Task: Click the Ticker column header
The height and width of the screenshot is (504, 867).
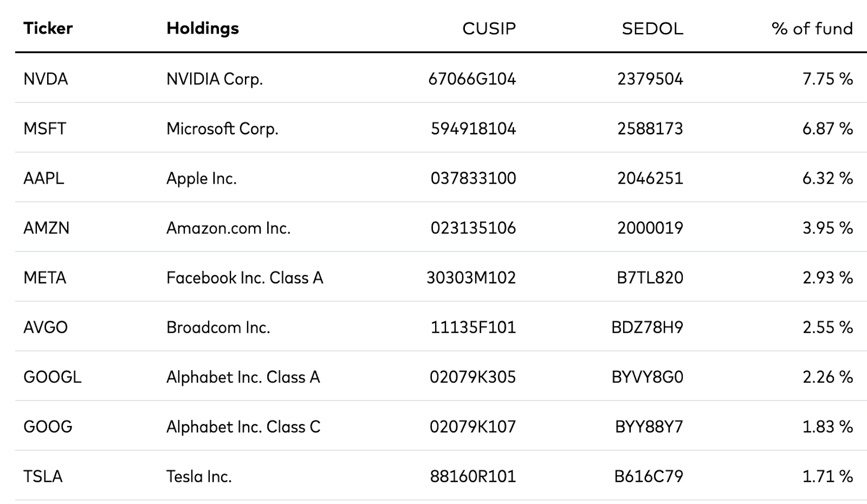Action: click(48, 28)
